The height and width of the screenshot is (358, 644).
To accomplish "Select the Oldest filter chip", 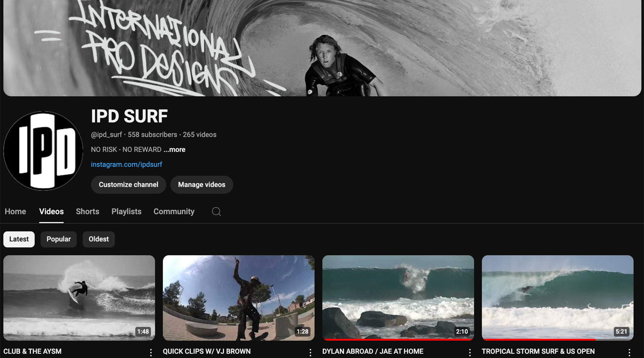I will point(98,239).
